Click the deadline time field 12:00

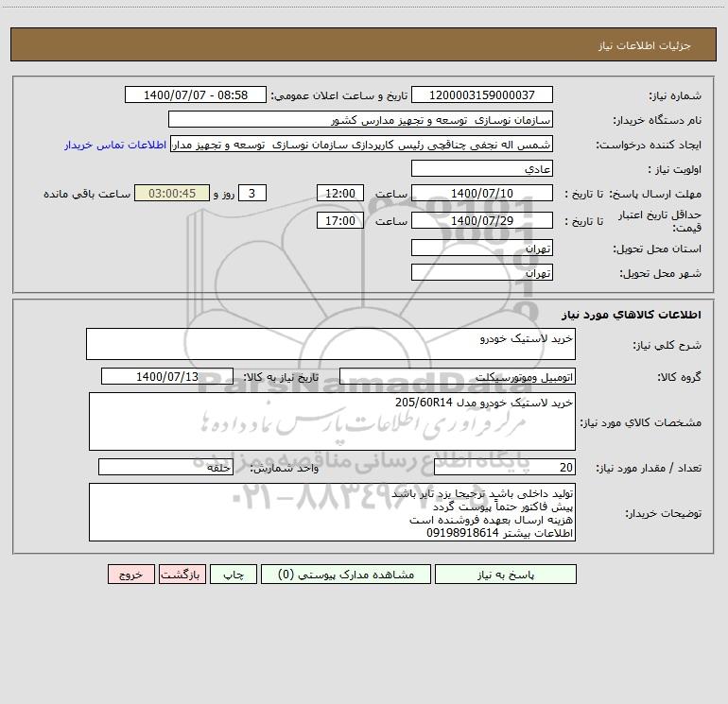[x=339, y=193]
